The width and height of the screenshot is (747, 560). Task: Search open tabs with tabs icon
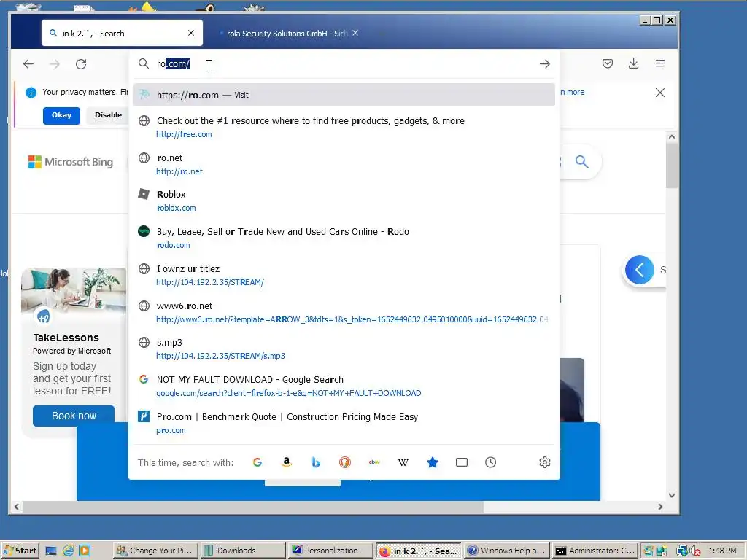(462, 462)
